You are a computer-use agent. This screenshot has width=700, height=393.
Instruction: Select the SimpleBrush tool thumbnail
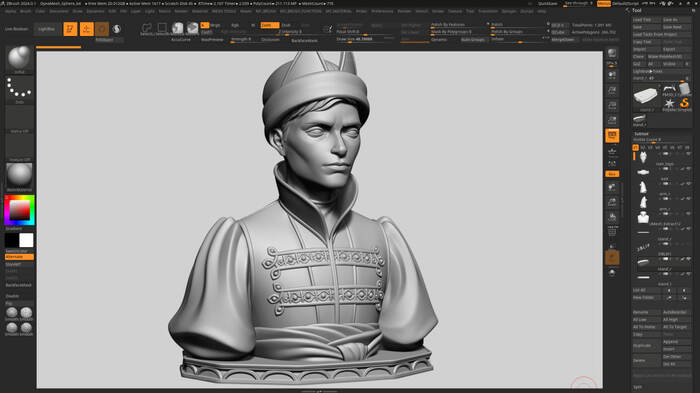coord(684,104)
